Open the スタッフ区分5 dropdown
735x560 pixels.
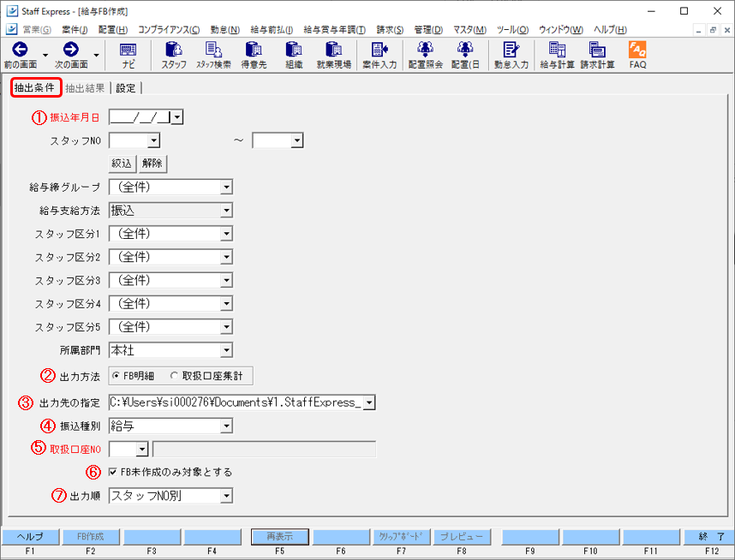226,326
